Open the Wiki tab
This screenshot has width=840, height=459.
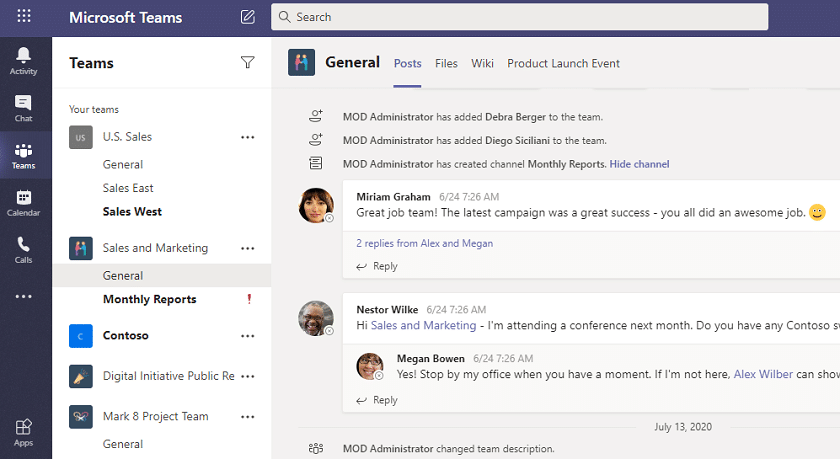[482, 63]
